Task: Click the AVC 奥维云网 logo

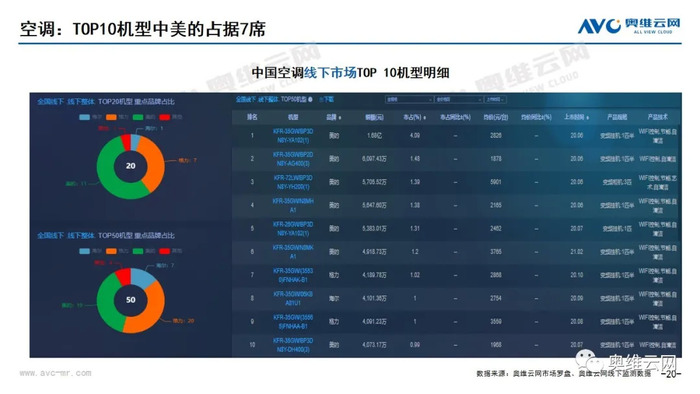Action: point(629,26)
